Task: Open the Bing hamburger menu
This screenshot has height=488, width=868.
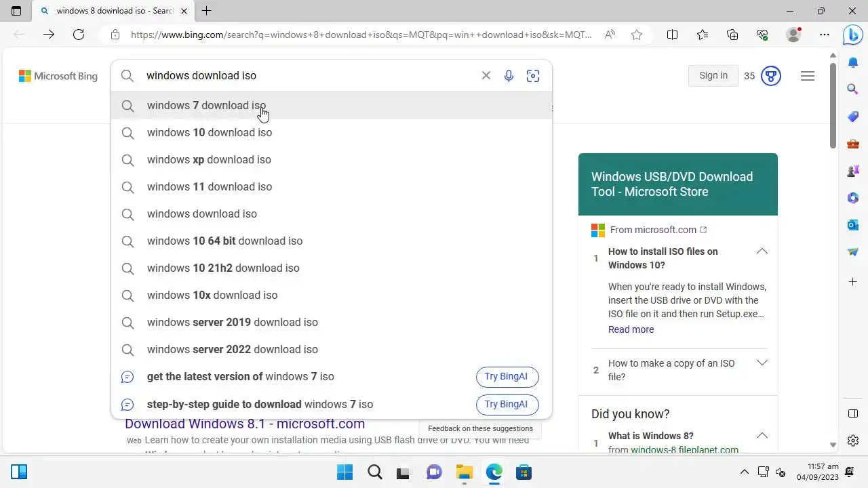Action: tap(807, 76)
